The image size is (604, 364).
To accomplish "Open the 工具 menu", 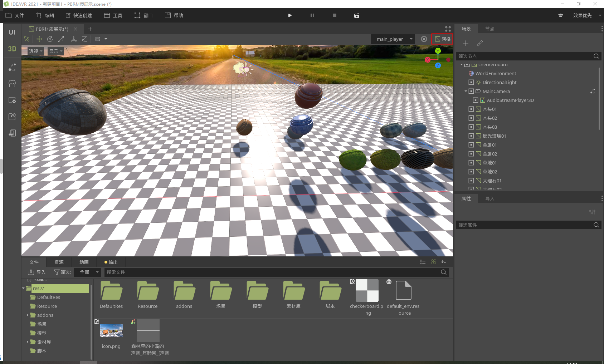I will pos(113,15).
